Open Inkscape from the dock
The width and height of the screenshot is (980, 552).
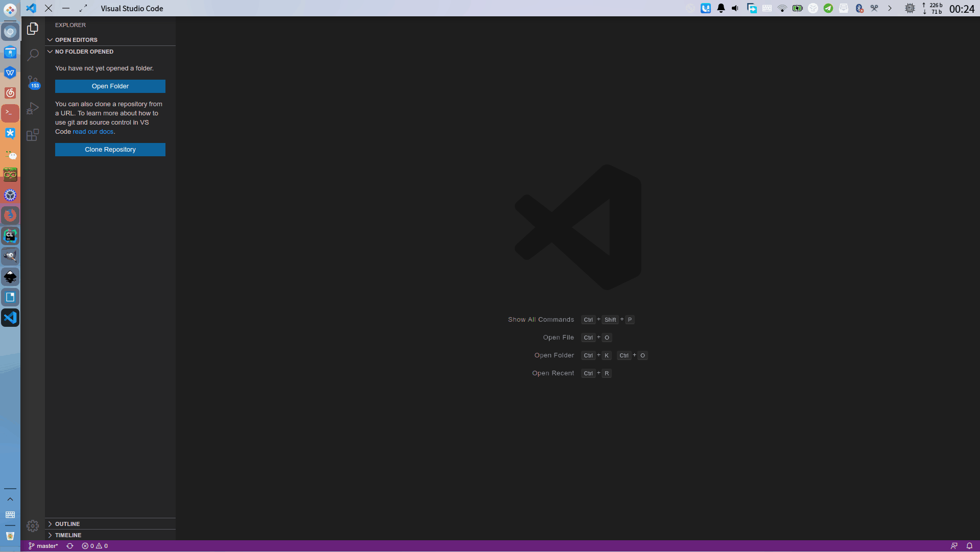tap(10, 277)
